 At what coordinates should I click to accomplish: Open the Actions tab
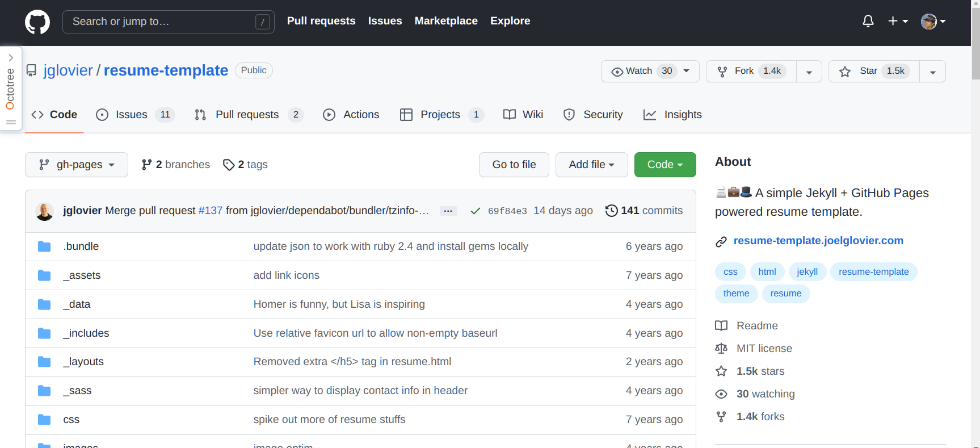pyautogui.click(x=351, y=115)
